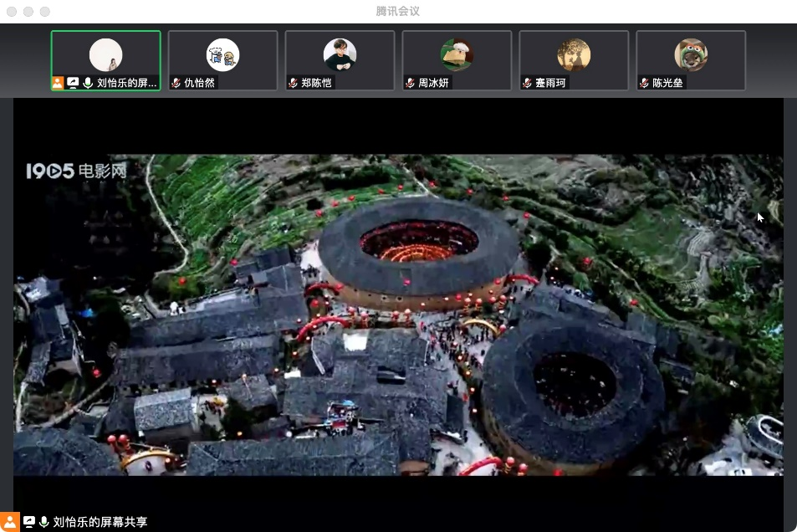
Task: Click the muted mic icon beside 蹇雨珂
Action: point(528,83)
